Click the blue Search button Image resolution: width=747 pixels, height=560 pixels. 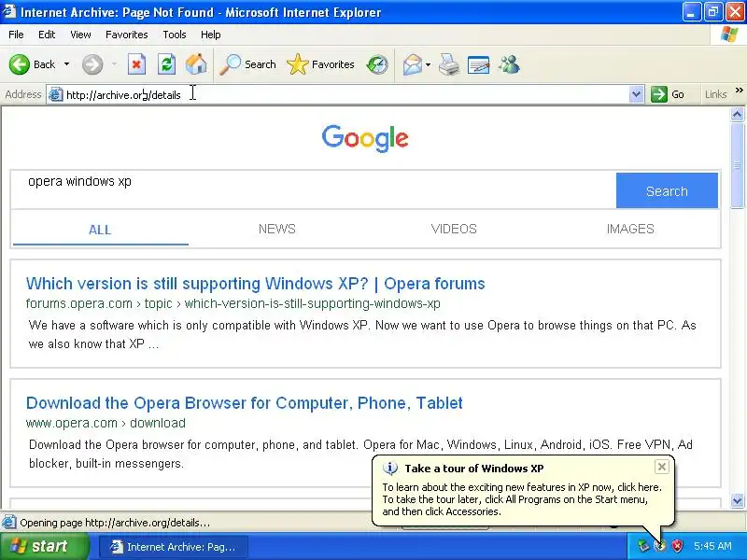click(x=667, y=190)
